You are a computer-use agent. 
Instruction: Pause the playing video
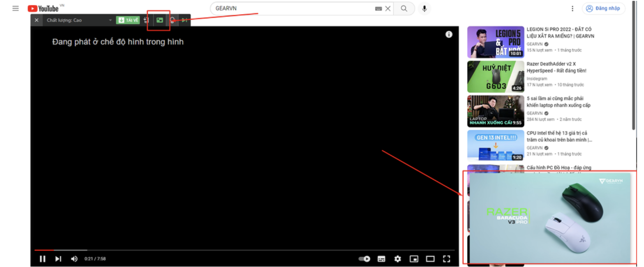click(x=42, y=259)
